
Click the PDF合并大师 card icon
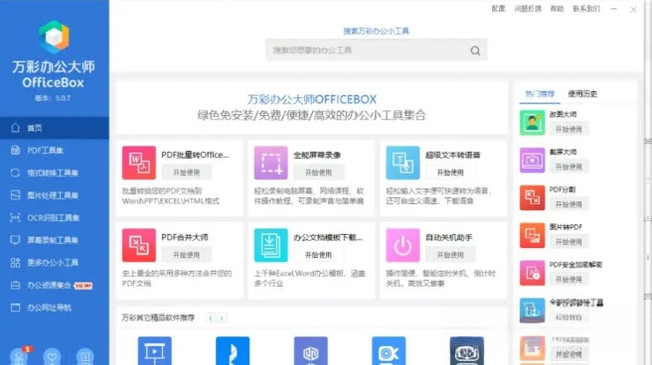139,245
